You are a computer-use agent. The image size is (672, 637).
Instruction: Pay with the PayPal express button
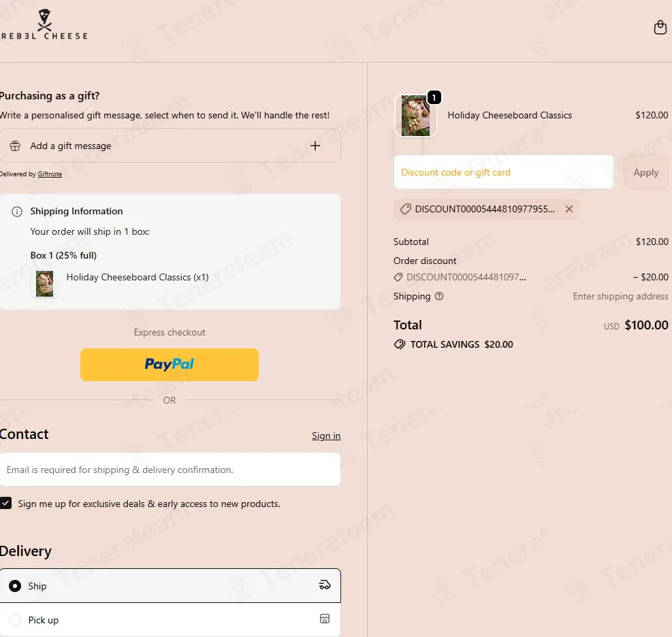[170, 365]
